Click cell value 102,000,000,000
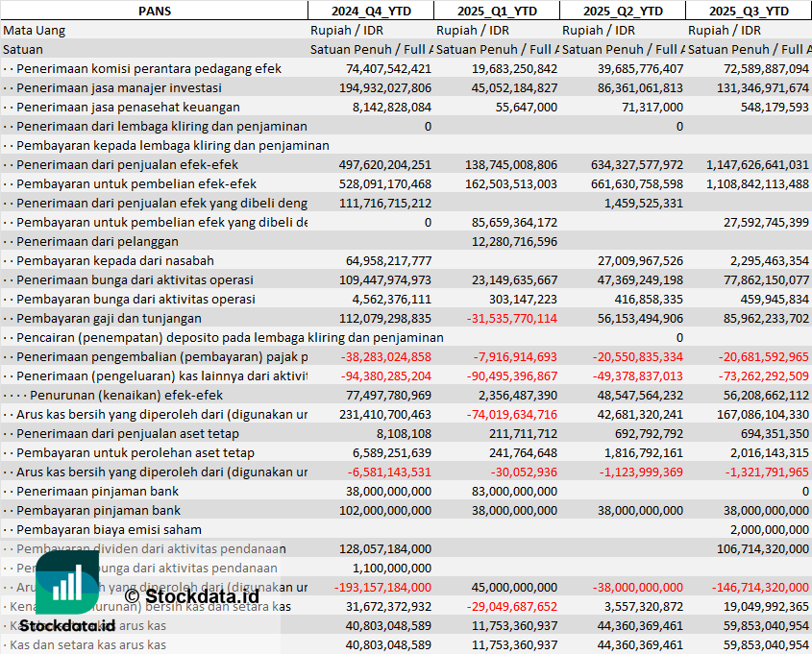 (x=385, y=510)
